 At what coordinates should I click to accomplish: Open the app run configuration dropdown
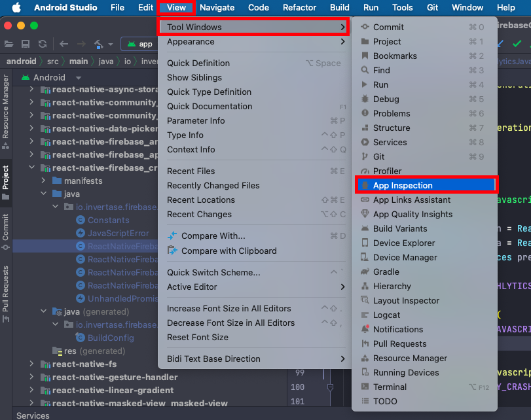[x=140, y=44]
